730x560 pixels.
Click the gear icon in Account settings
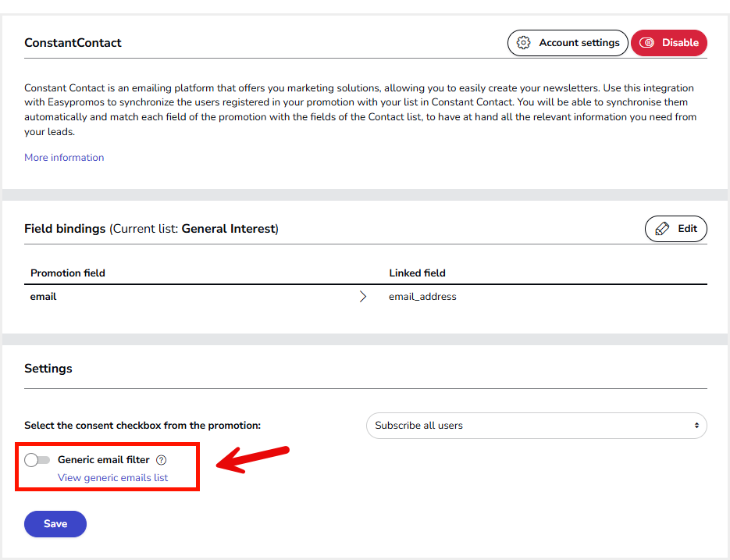(523, 43)
